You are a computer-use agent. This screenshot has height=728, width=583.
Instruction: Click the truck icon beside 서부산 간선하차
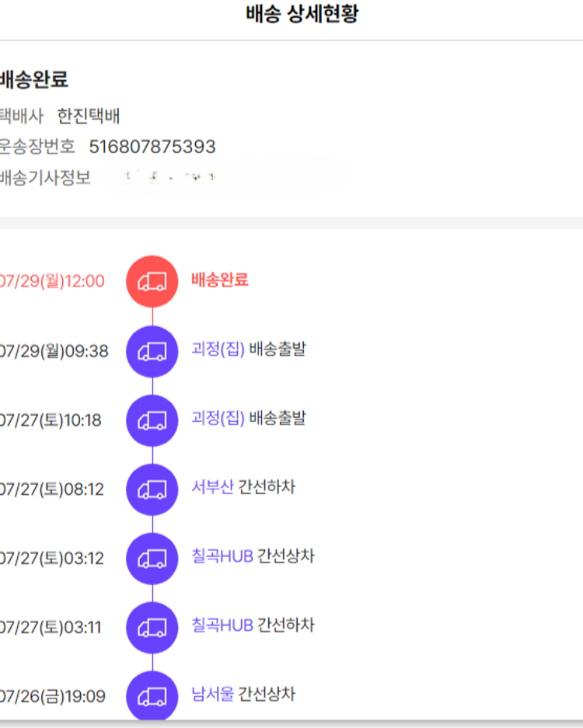(x=152, y=489)
